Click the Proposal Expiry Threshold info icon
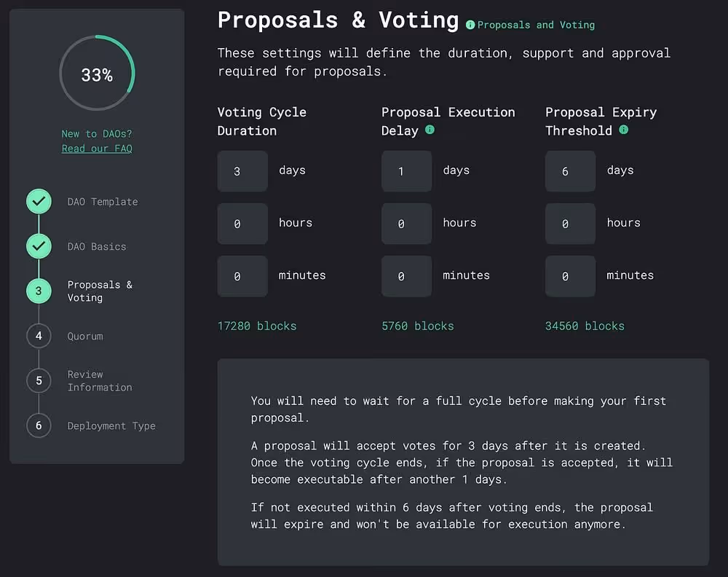The image size is (728, 577). coord(625,130)
